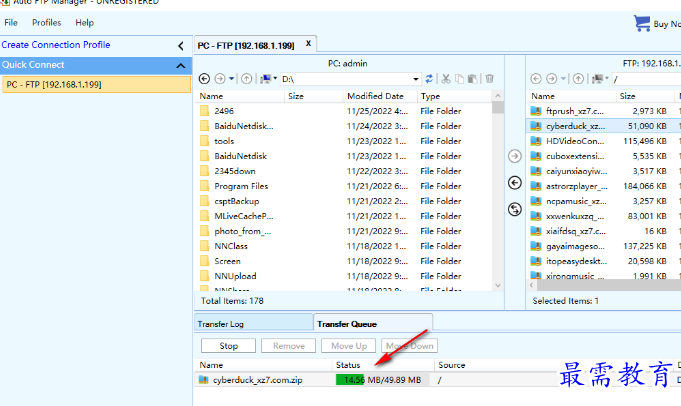Click the Stop transfer button
Viewport: 681px width, 406px height.
tap(228, 346)
